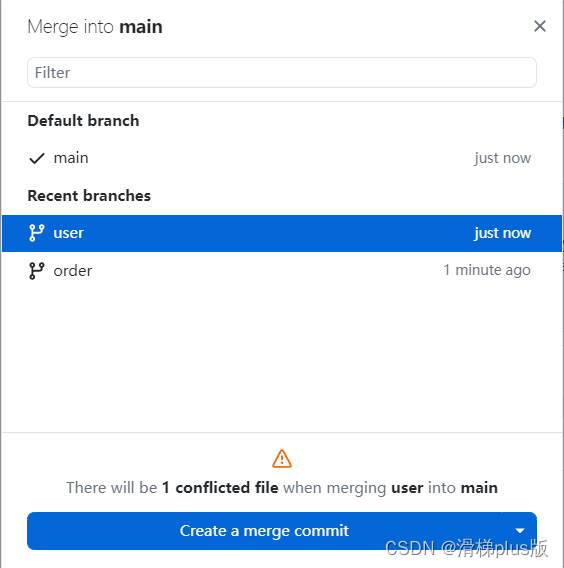This screenshot has height=568, width=564.
Task: Click the '1 conflicted file' warning text
Action: point(220,488)
